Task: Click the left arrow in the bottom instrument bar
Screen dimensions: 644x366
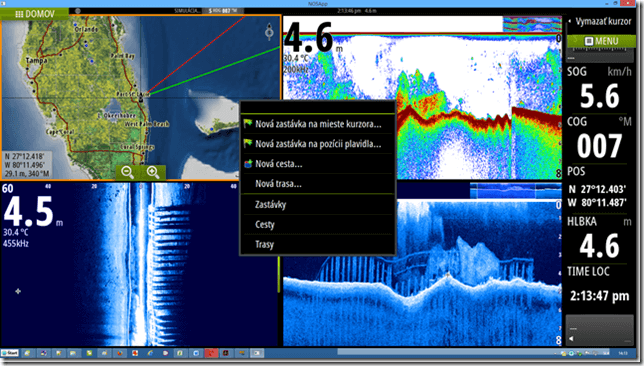Action: (x=571, y=338)
